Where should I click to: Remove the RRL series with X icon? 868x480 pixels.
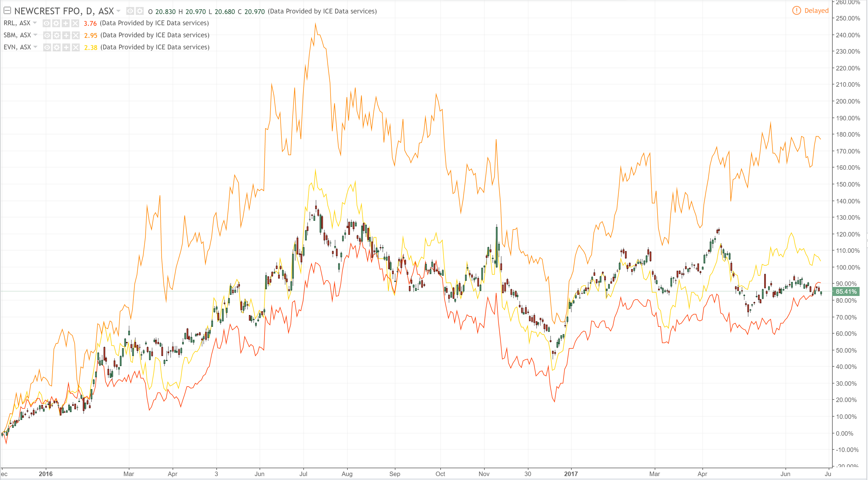tap(75, 23)
